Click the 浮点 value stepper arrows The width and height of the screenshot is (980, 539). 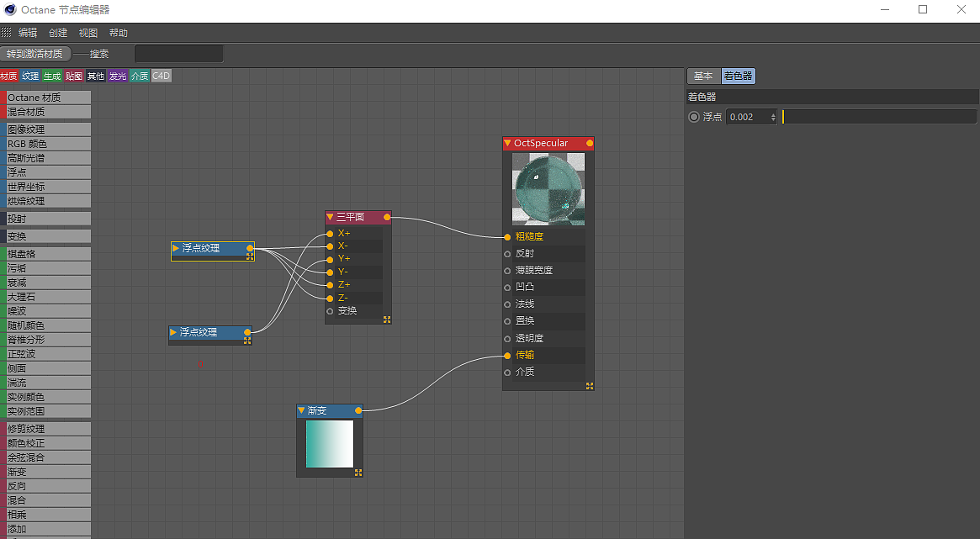pyautogui.click(x=773, y=117)
